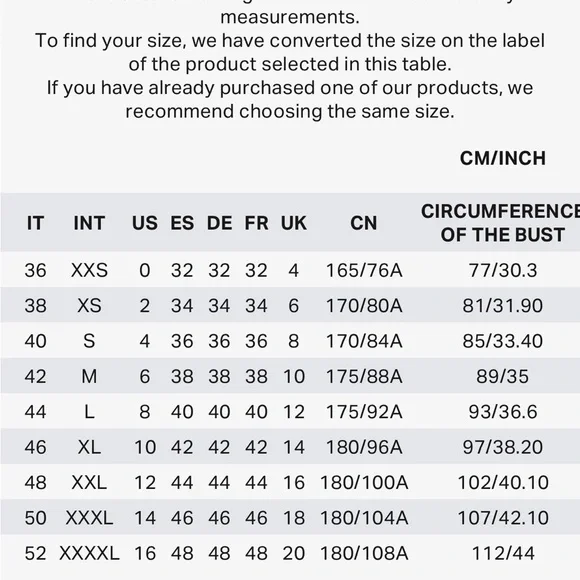
Task: Click the 89/35 bust measurement
Action: [502, 376]
